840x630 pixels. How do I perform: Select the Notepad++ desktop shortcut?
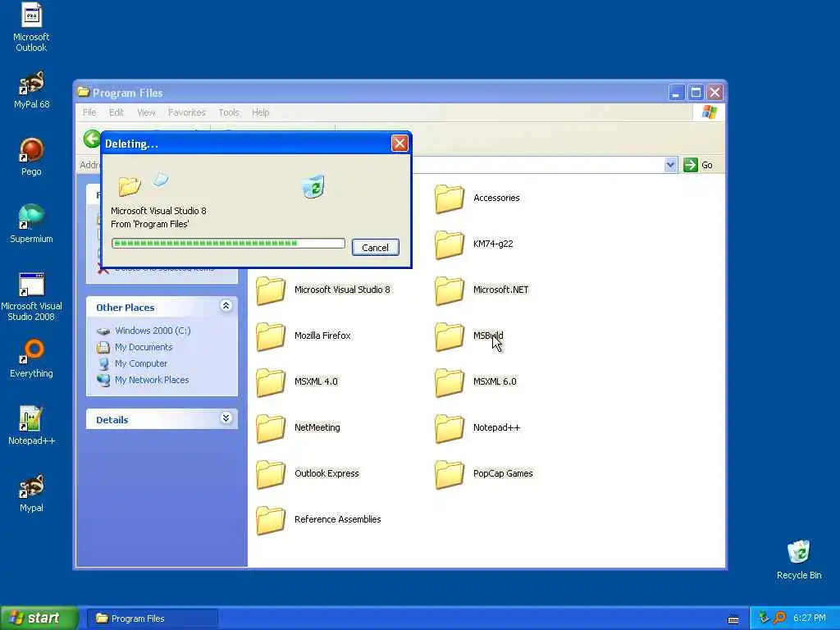point(31,426)
